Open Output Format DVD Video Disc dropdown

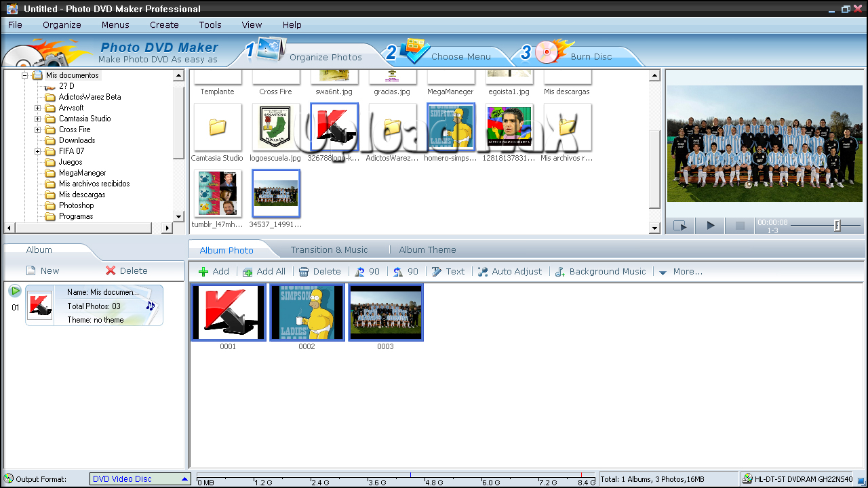click(x=140, y=479)
